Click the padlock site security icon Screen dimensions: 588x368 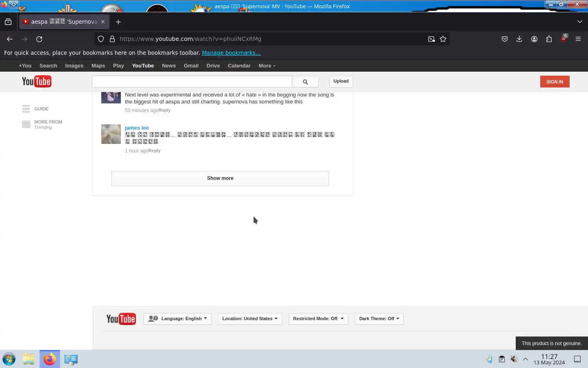[112, 39]
